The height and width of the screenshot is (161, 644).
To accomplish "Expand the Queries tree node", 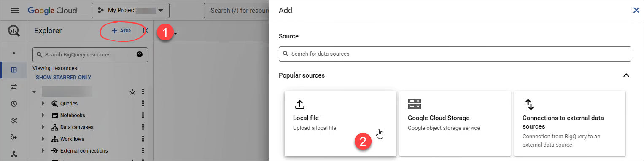I will [x=43, y=103].
